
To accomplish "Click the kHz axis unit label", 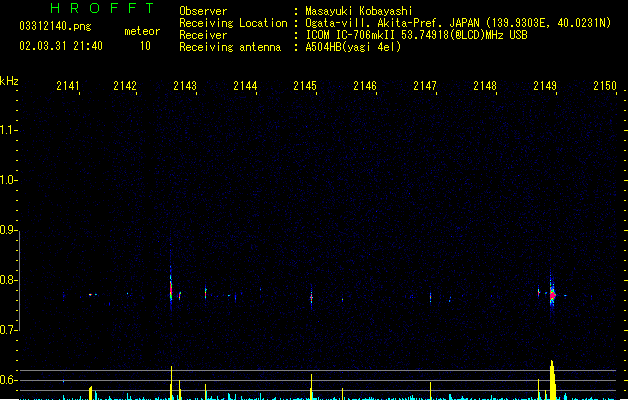I will pyautogui.click(x=9, y=81).
